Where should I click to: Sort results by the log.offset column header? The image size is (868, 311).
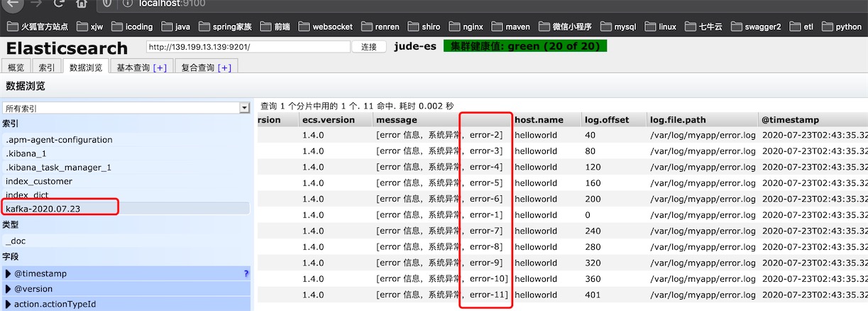[606, 120]
